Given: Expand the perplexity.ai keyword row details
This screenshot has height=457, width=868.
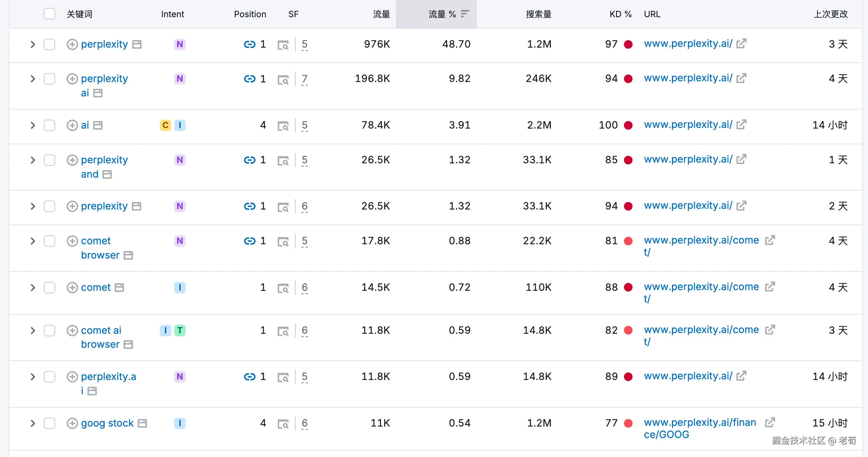Looking at the screenshot, I should coord(33,377).
